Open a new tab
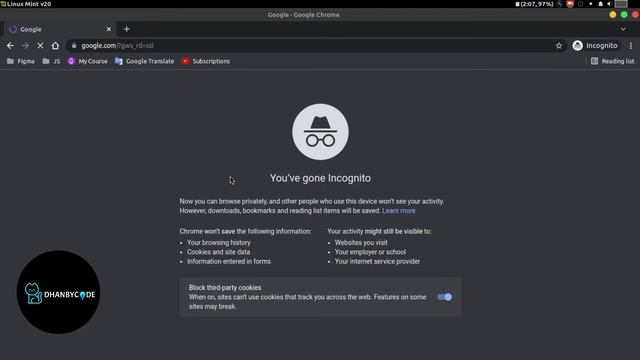640x360 pixels. tap(127, 29)
